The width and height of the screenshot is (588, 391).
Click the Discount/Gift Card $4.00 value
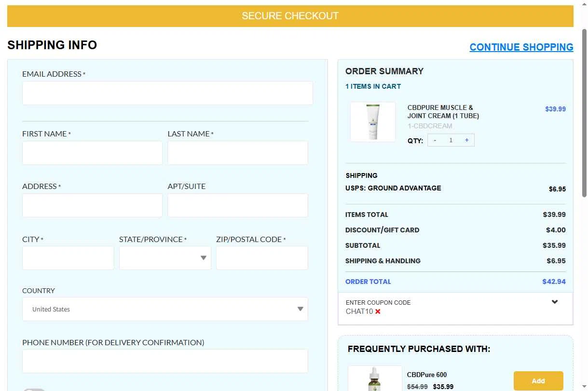tap(556, 230)
